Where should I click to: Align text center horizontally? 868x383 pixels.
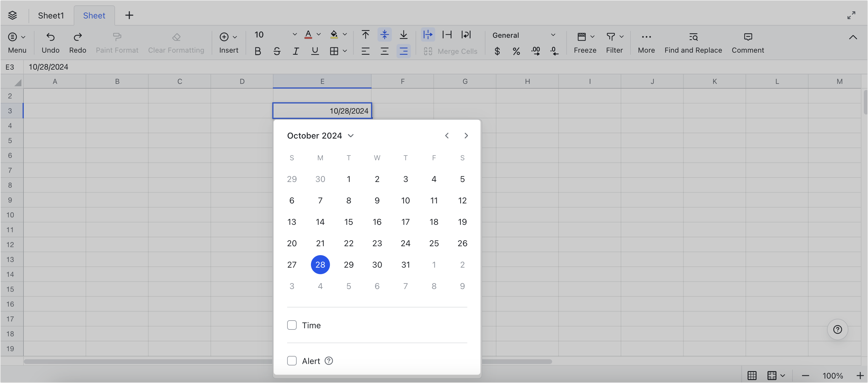pyautogui.click(x=384, y=51)
